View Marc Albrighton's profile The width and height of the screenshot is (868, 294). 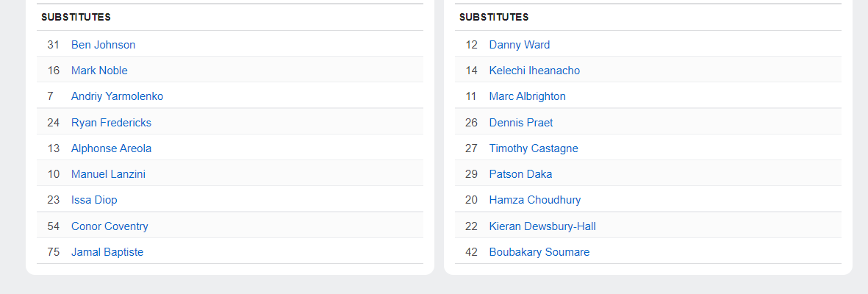pyautogui.click(x=527, y=96)
